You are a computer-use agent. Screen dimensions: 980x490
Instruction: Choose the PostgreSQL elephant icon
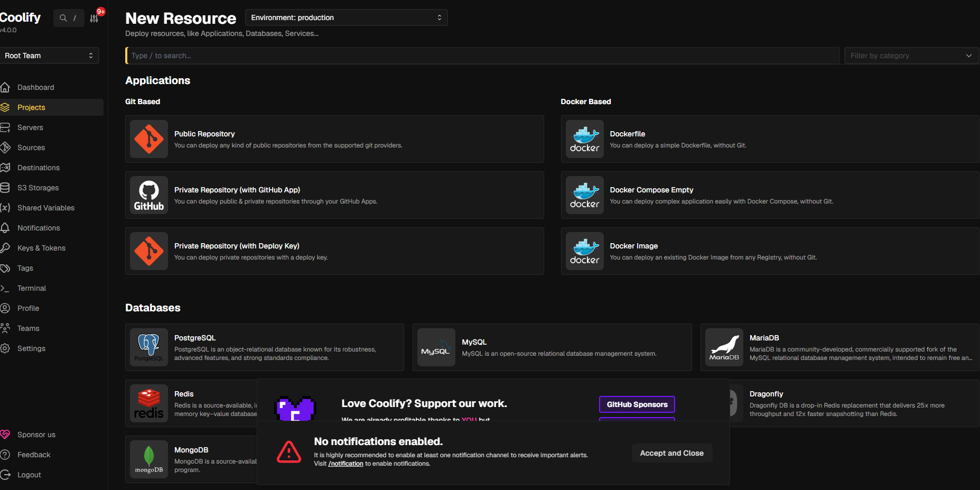[149, 347]
